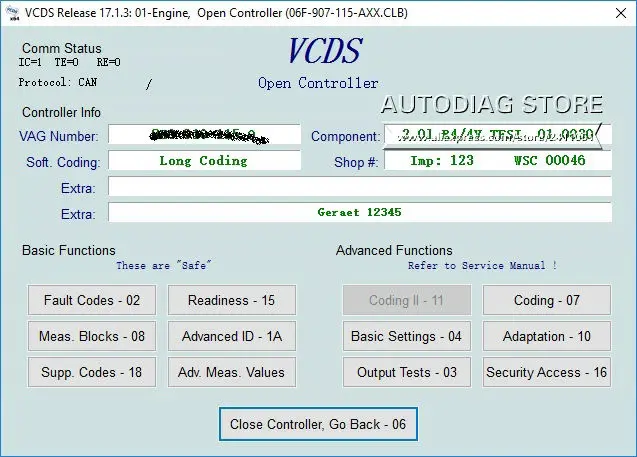Open Basic Settings - 04
The image size is (637, 457).
coord(407,336)
